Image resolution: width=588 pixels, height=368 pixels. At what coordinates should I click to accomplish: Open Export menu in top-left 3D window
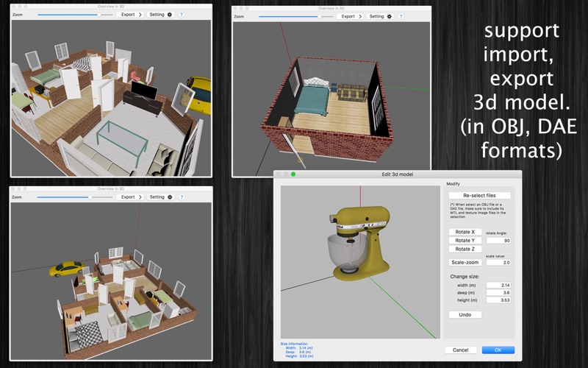pyautogui.click(x=130, y=15)
